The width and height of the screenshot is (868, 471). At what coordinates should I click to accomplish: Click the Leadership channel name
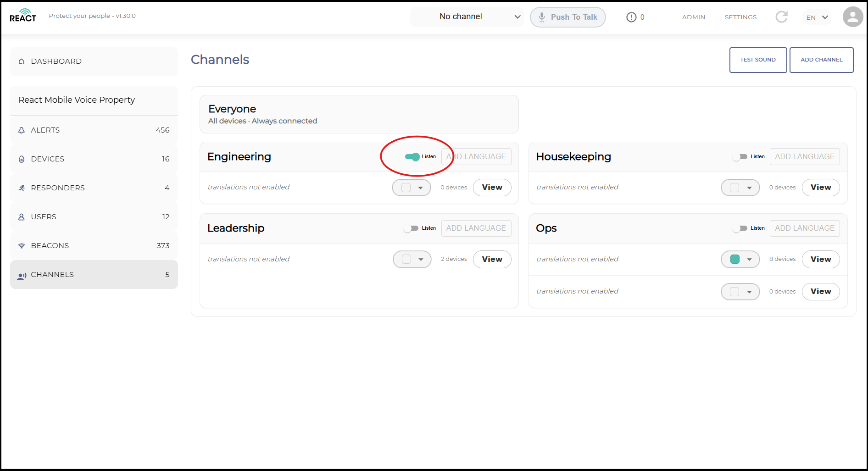pos(236,228)
